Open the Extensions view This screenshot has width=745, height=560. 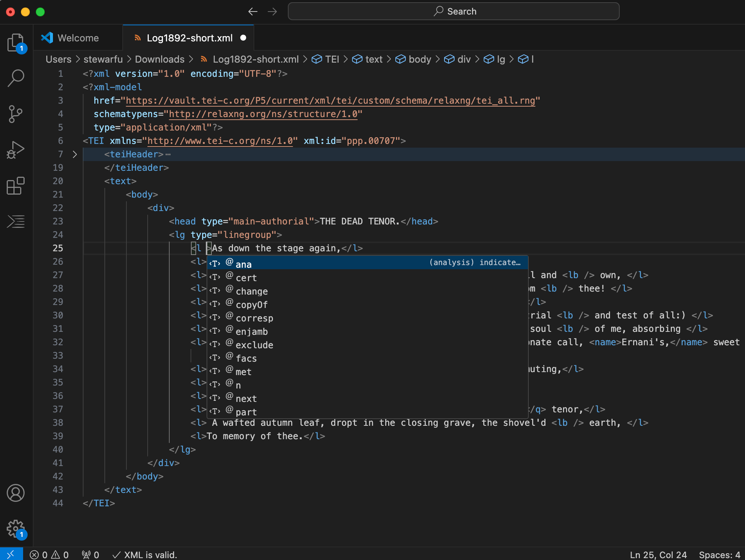pyautogui.click(x=16, y=186)
